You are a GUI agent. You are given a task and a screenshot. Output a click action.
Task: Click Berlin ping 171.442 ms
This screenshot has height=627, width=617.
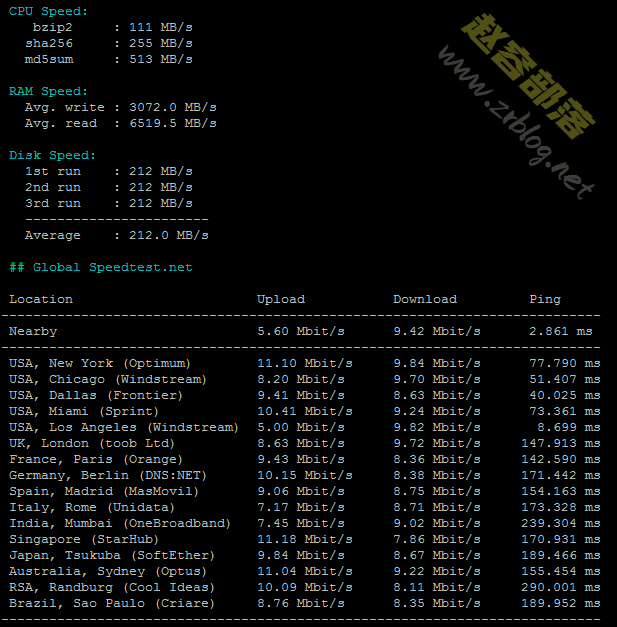click(561, 475)
